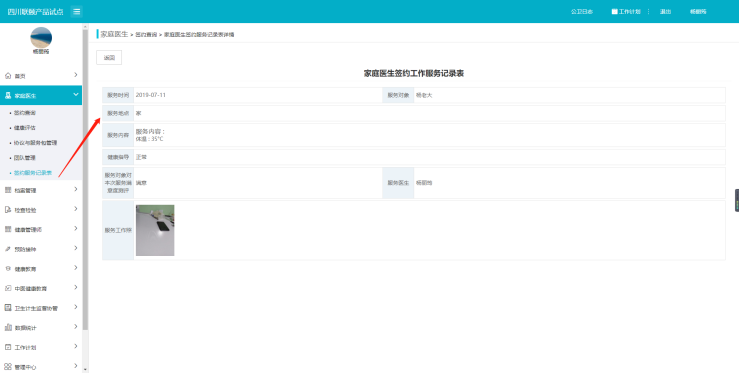Click the 卫生计生监督协管 icon
Screen dimensions: 740x374
[x=8, y=308]
